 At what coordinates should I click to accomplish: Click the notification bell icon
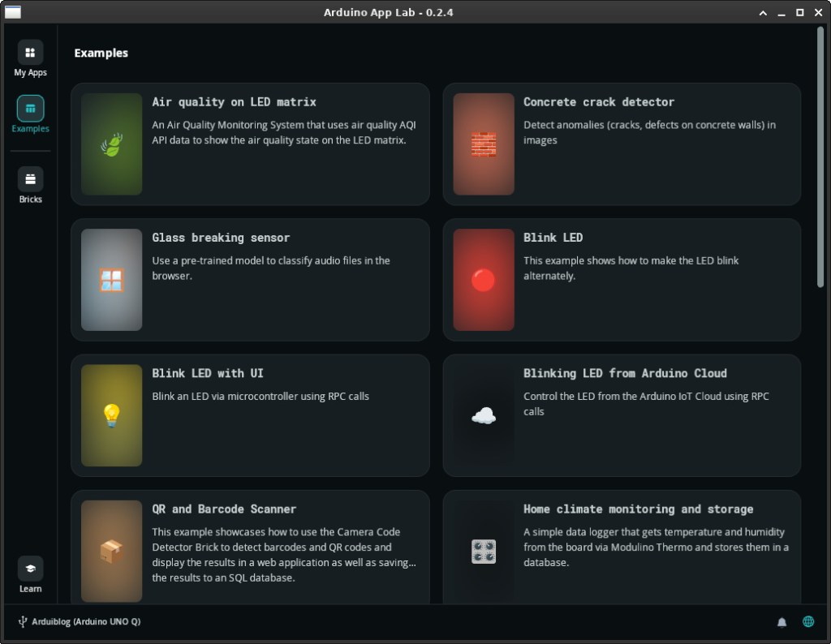click(782, 622)
